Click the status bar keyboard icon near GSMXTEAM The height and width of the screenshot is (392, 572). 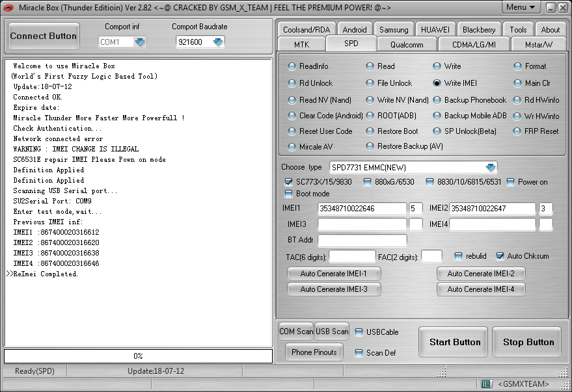coord(486,384)
